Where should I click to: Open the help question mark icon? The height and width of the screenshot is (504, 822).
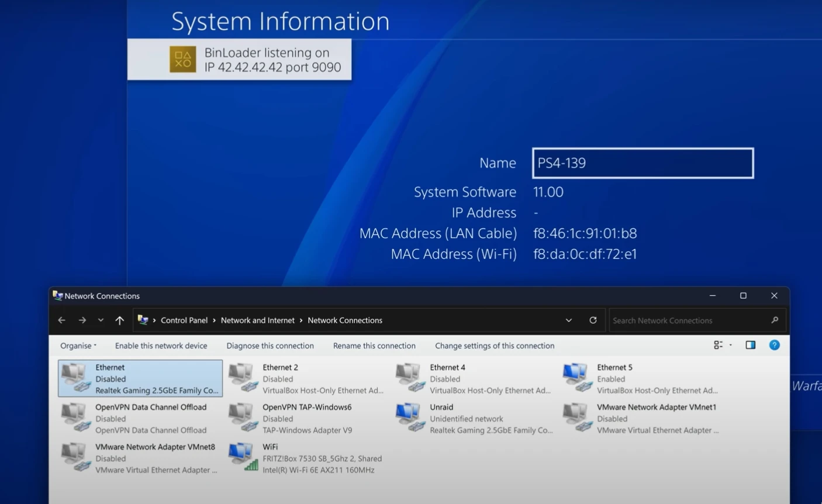click(x=774, y=345)
